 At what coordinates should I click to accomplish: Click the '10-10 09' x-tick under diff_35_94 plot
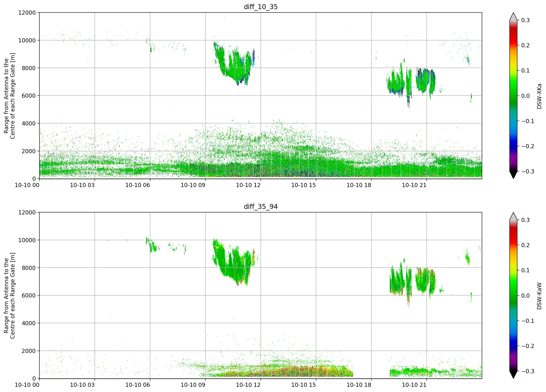point(193,385)
